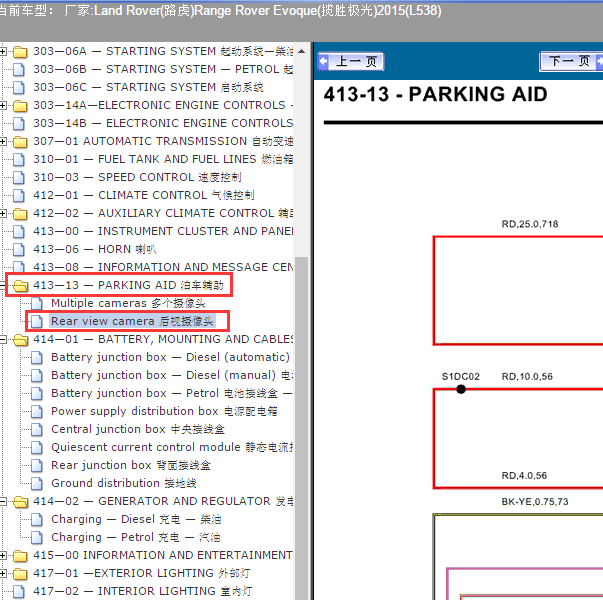
Task: Click the 413-06 HORN document icon
Action: tap(20, 249)
